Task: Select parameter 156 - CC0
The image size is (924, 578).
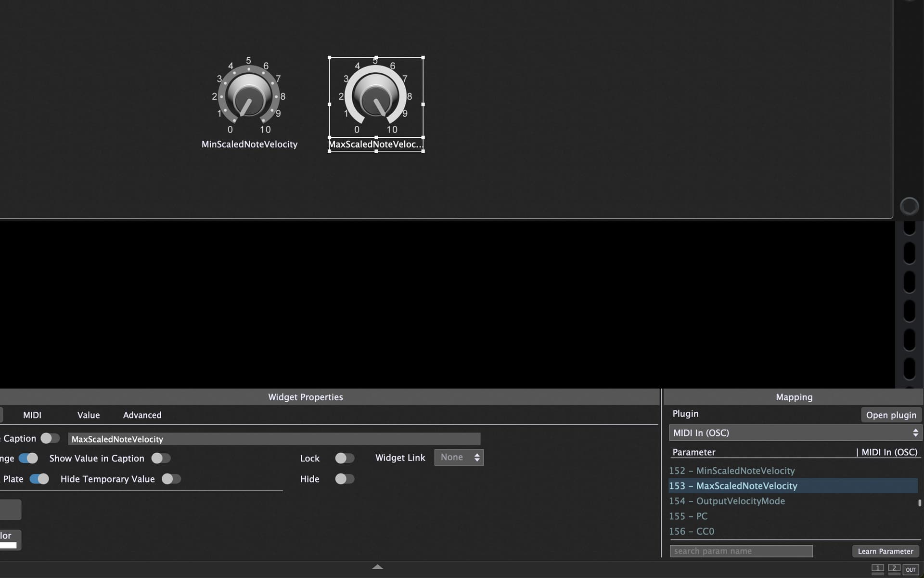Action: (x=793, y=531)
